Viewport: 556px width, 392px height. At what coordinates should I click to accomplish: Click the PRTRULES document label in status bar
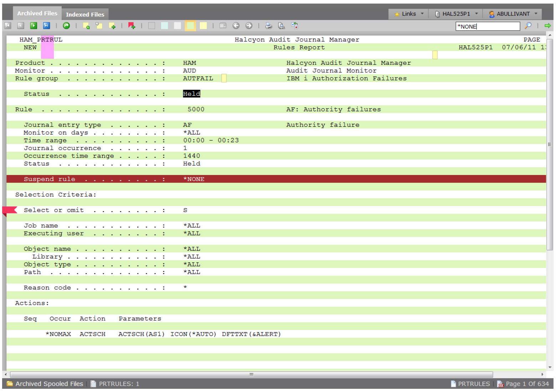click(470, 384)
